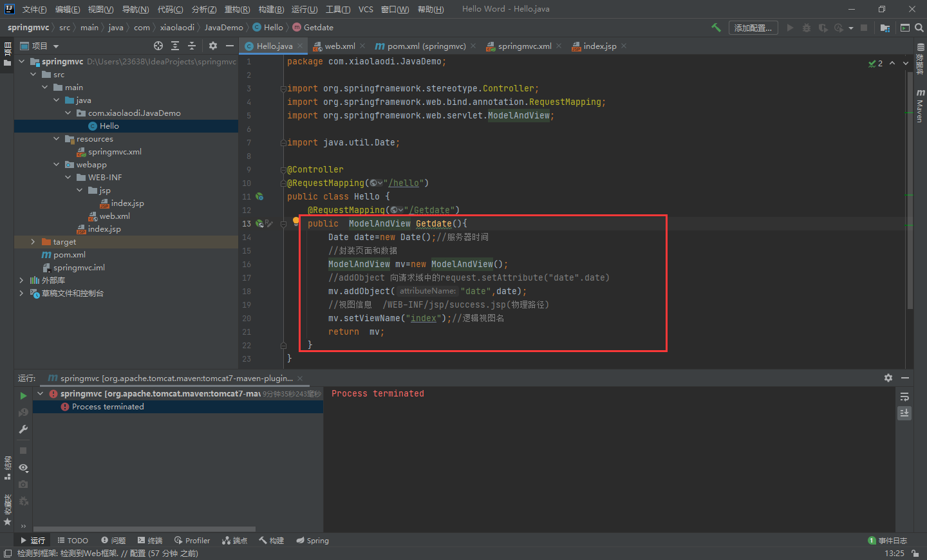The height and width of the screenshot is (560, 927).
Task: Collapse the WEB-INF folder
Action: click(x=68, y=177)
